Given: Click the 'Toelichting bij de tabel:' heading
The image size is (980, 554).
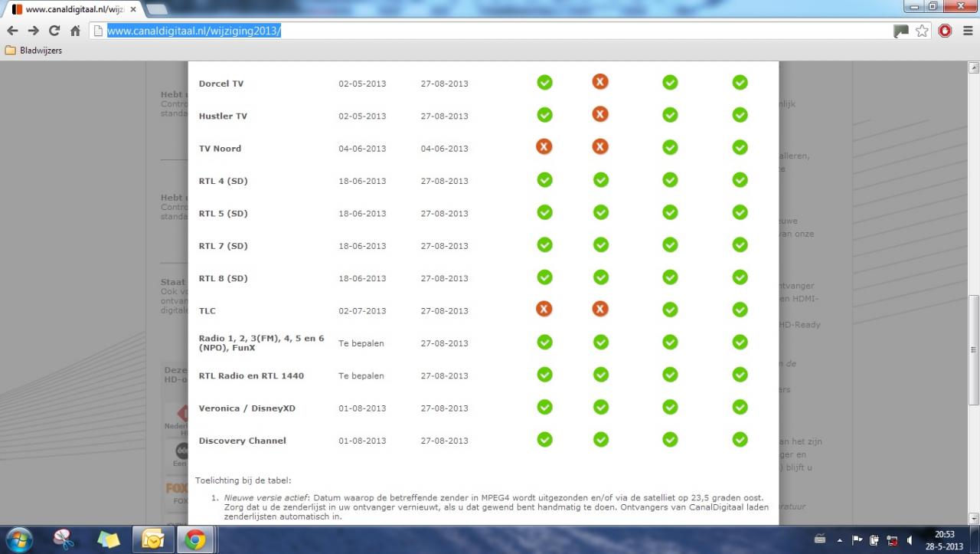Looking at the screenshot, I should pyautogui.click(x=243, y=480).
